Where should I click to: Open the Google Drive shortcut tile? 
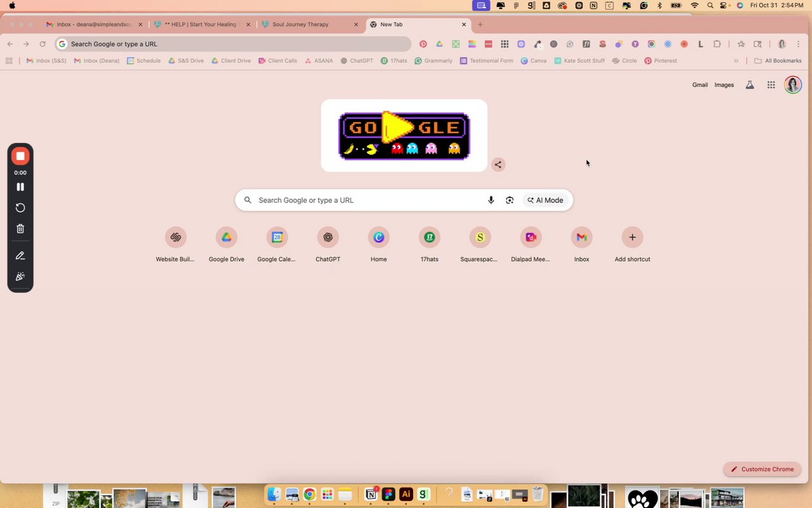point(226,244)
